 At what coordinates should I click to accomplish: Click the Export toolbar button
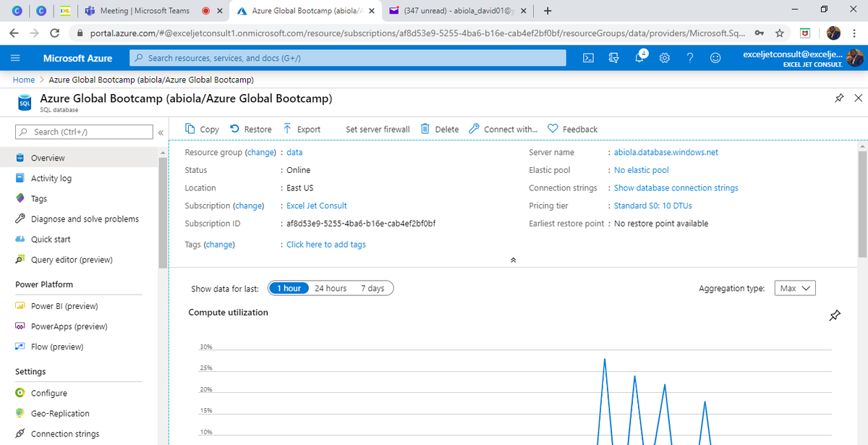pos(302,129)
